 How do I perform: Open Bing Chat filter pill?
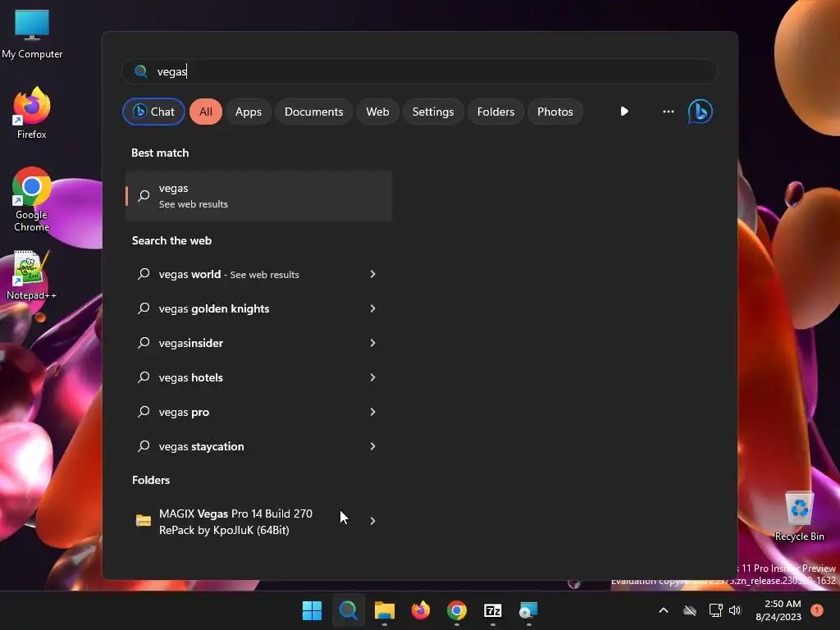pyautogui.click(x=153, y=112)
